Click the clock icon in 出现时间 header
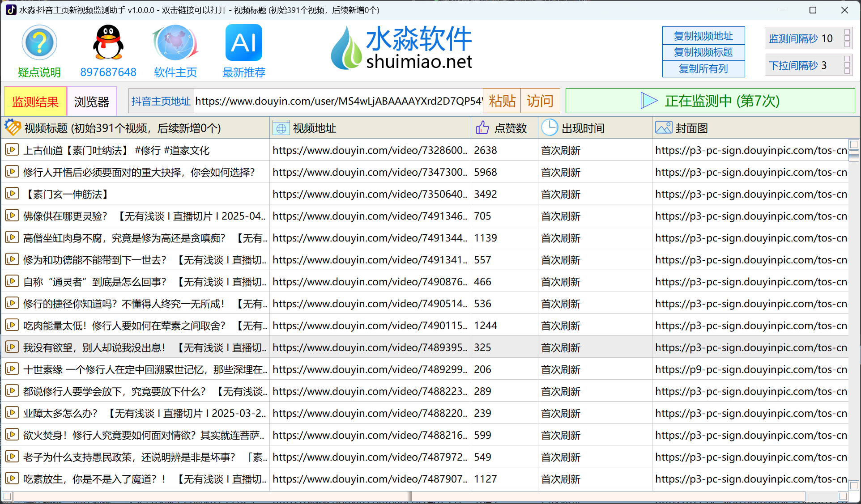Screen dimensions: 861x504 (x=550, y=128)
